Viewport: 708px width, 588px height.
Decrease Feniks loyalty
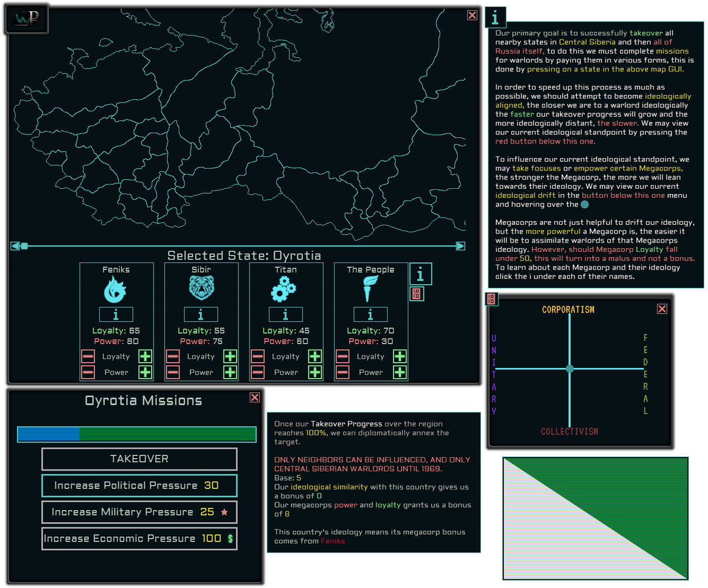pyautogui.click(x=88, y=356)
